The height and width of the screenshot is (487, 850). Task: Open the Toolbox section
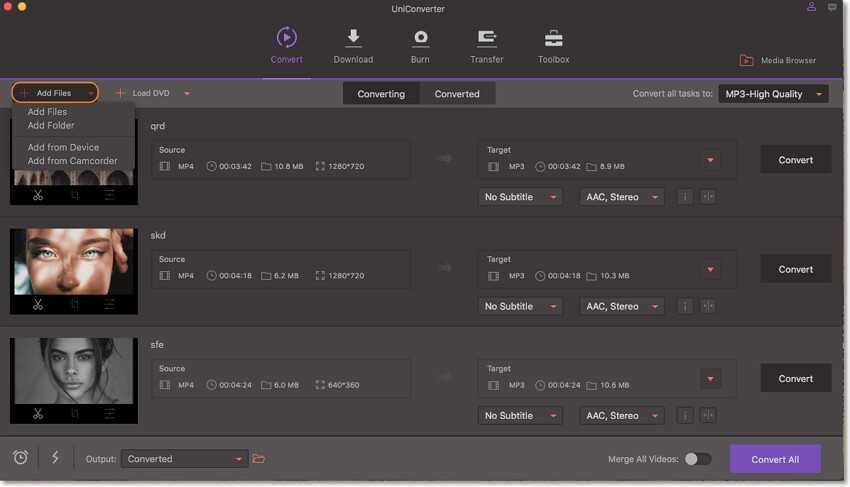(553, 39)
